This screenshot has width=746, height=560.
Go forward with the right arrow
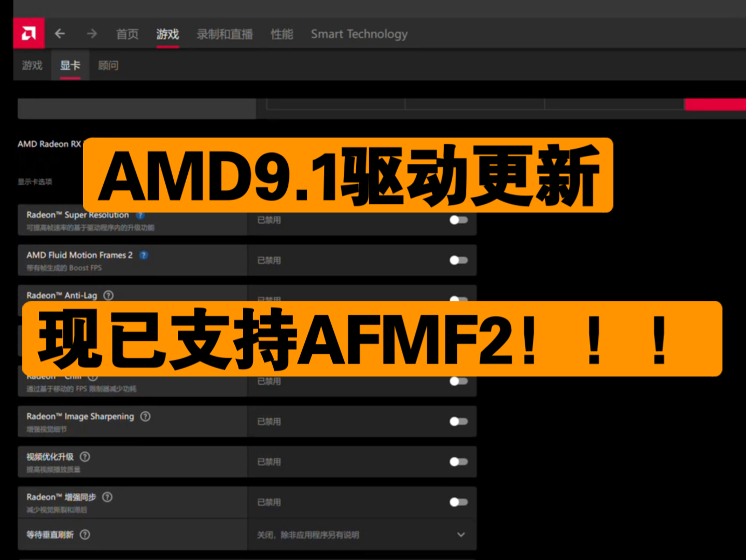click(x=92, y=34)
